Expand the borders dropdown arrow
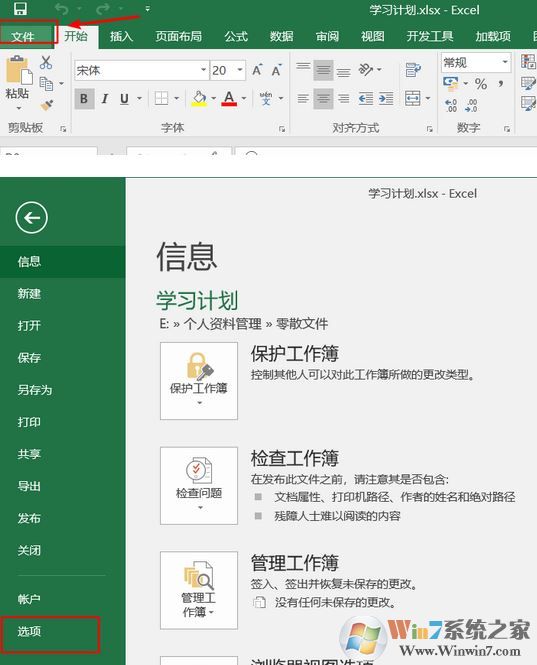The image size is (537, 665). tap(176, 99)
